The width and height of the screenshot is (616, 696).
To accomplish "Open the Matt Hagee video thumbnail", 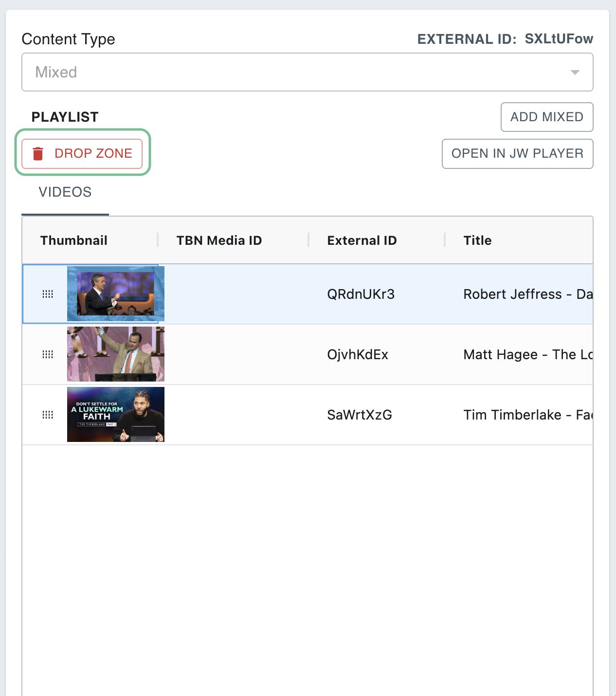I will pyautogui.click(x=116, y=354).
